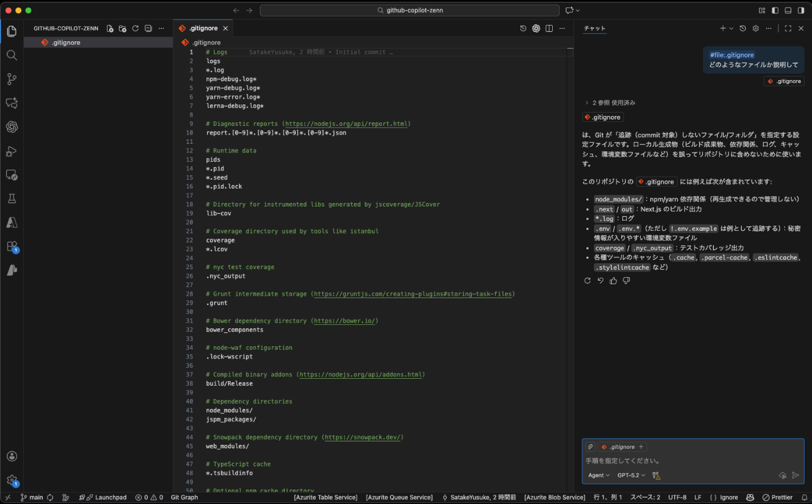Open the bower.io link
Screen dimensions: 812x504
pyautogui.click(x=345, y=321)
